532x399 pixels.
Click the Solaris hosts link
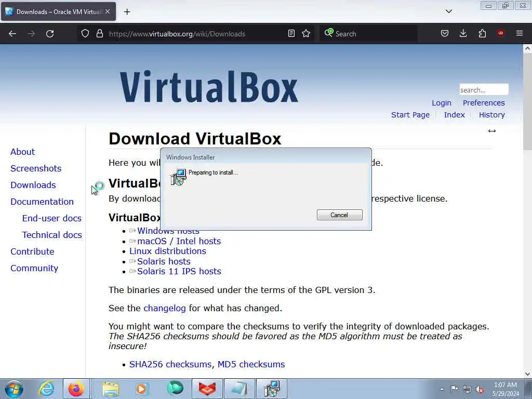164,261
